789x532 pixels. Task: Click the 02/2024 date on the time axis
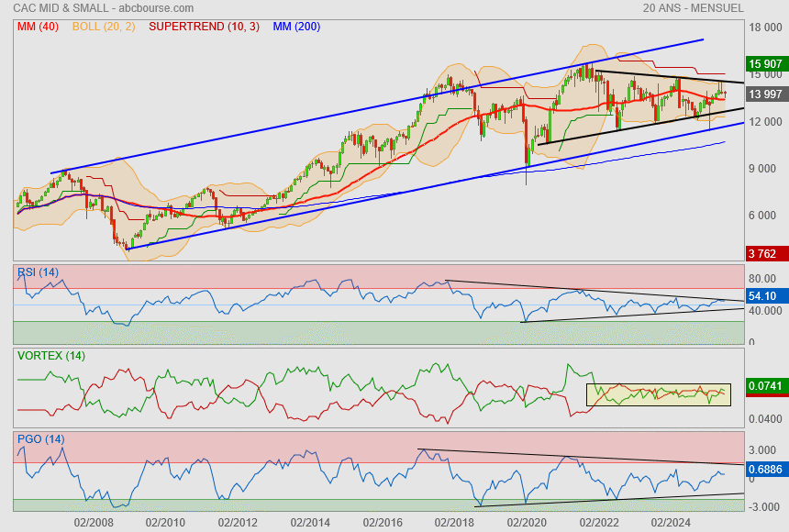[x=672, y=522]
